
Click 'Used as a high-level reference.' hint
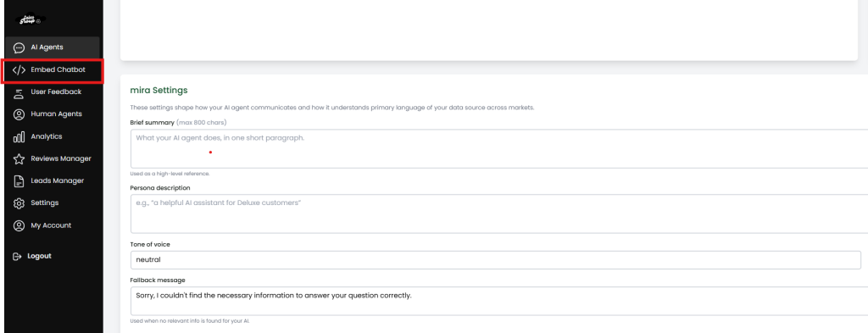170,174
